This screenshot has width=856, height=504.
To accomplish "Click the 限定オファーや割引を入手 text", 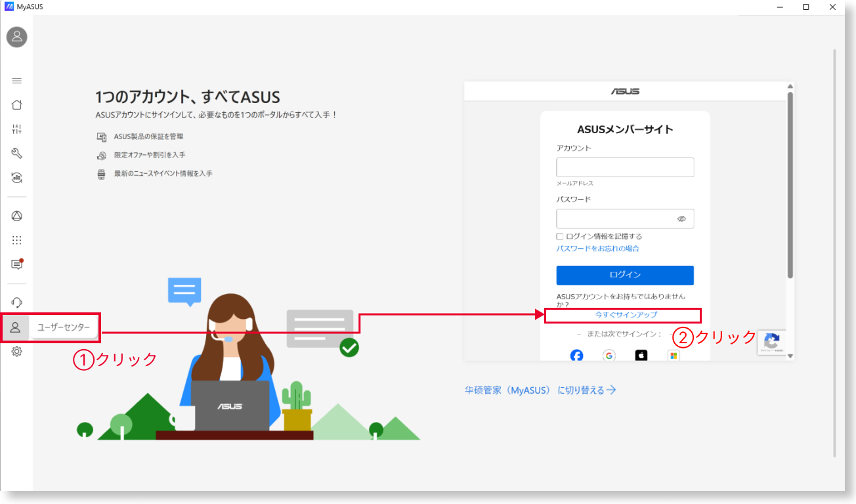I will pyautogui.click(x=150, y=155).
